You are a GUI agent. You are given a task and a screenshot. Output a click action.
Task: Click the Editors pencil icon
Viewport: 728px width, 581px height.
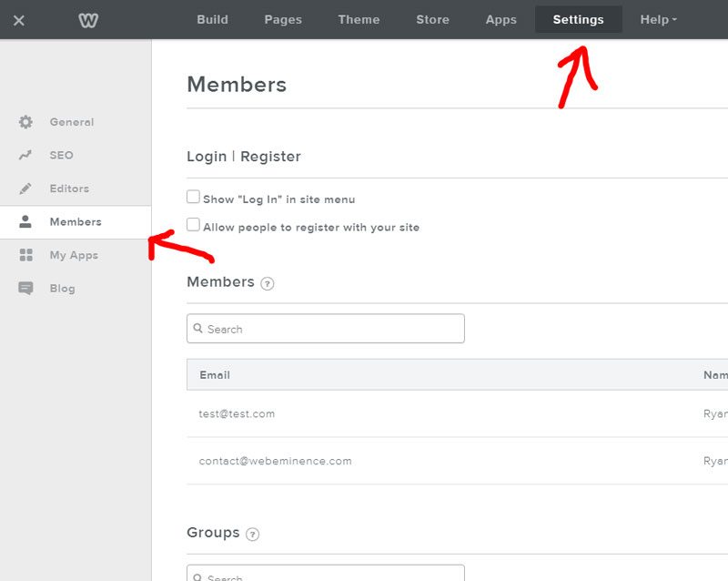click(26, 189)
